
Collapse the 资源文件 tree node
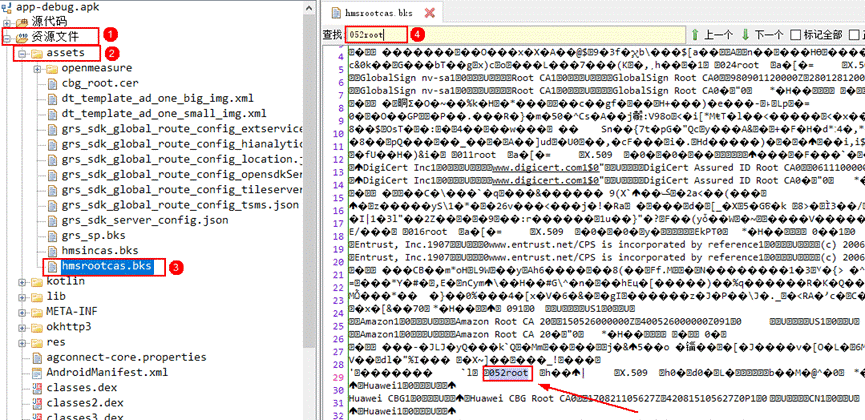(x=7, y=38)
